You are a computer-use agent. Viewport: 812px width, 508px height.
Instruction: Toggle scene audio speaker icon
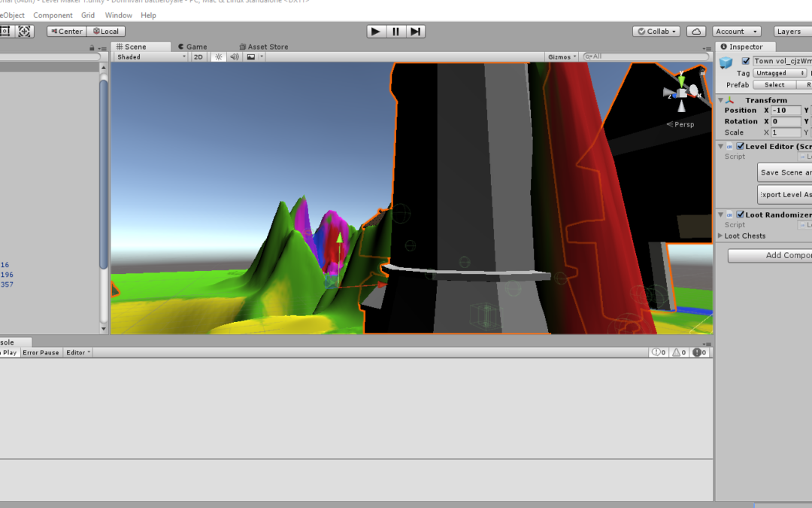235,57
